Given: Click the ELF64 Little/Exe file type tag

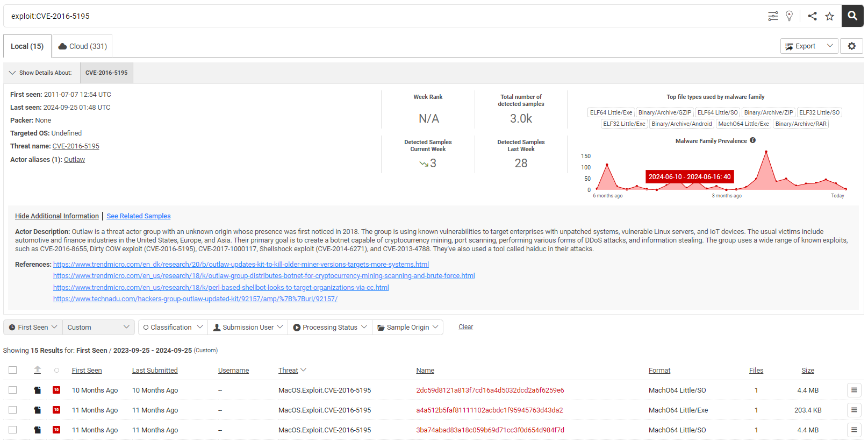Looking at the screenshot, I should pos(611,112).
